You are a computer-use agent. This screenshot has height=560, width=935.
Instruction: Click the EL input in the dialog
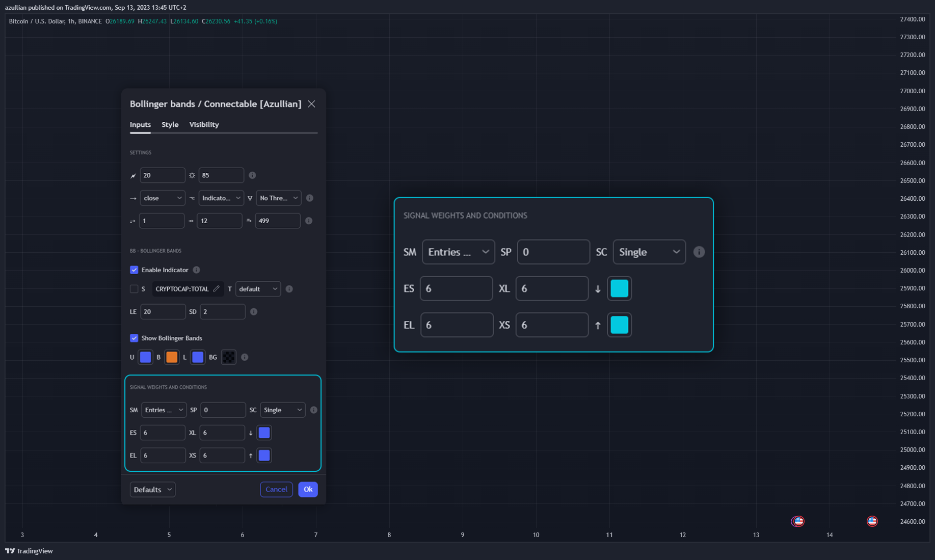163,455
